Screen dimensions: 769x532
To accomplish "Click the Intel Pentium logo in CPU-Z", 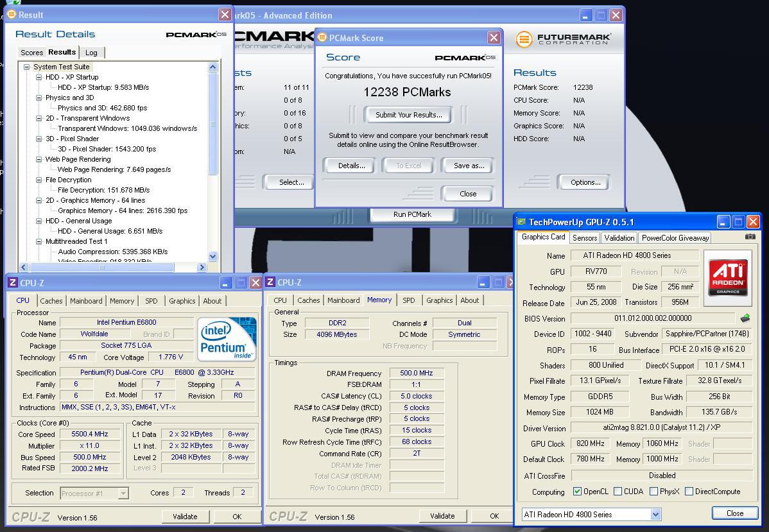I will [x=226, y=339].
